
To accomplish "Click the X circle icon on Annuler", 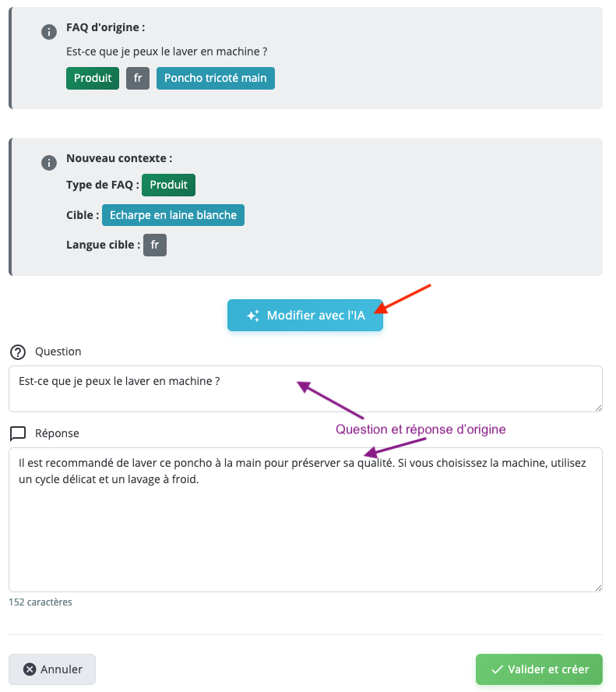I will (x=30, y=669).
